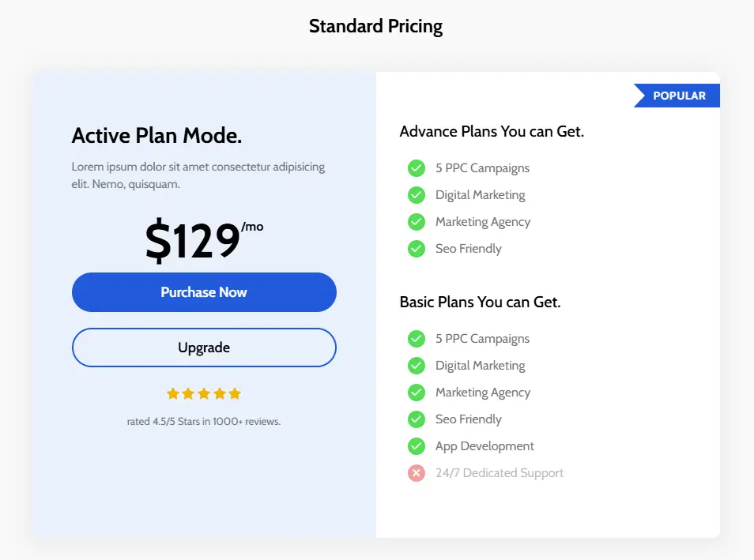Click the Purchase Now button
The height and width of the screenshot is (560, 754).
click(x=204, y=292)
